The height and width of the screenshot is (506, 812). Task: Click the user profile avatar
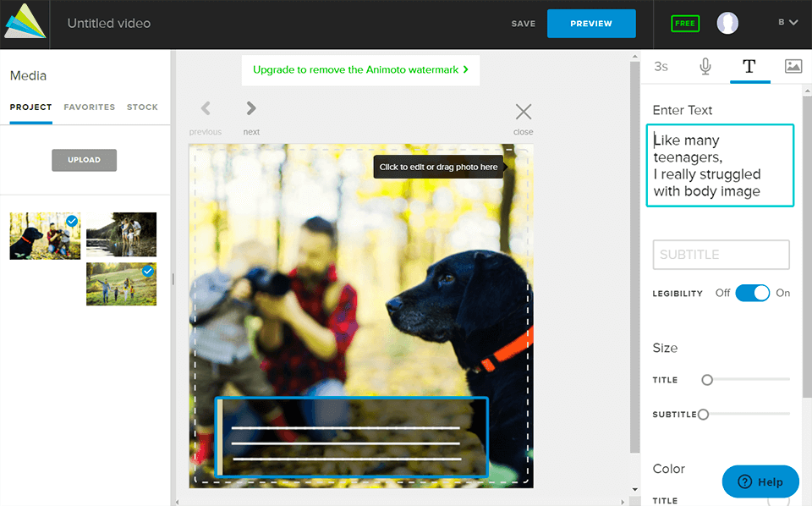coord(727,24)
